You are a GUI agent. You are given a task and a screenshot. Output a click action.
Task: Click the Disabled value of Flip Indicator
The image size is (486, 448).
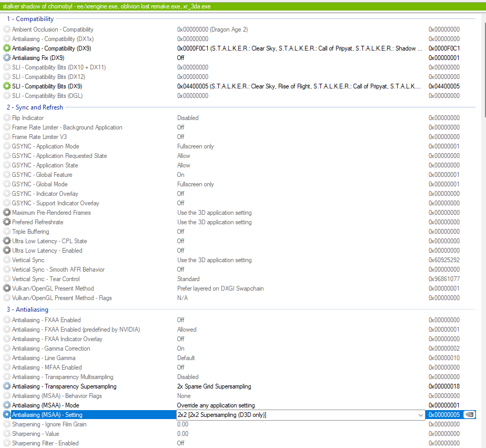pos(188,118)
